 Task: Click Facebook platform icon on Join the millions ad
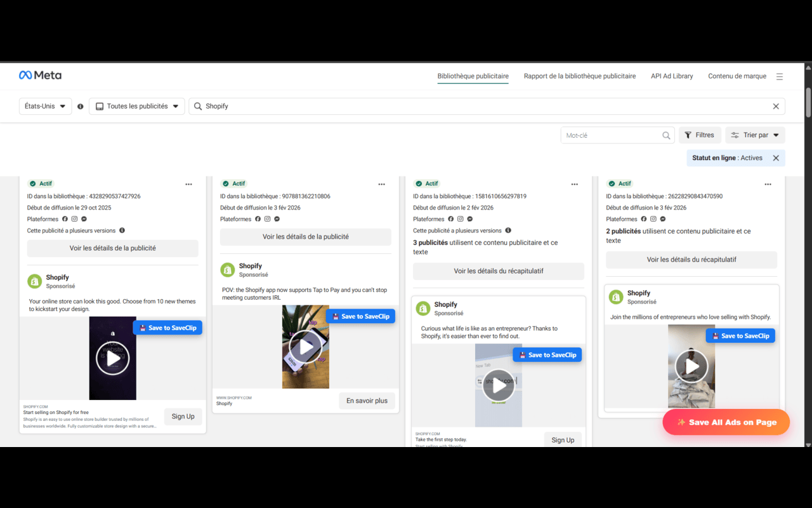tap(644, 219)
